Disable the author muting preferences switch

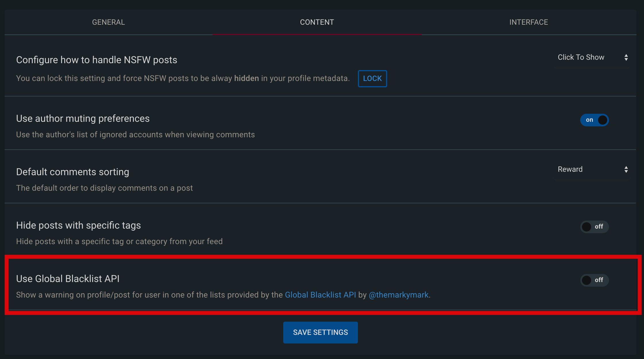tap(594, 120)
